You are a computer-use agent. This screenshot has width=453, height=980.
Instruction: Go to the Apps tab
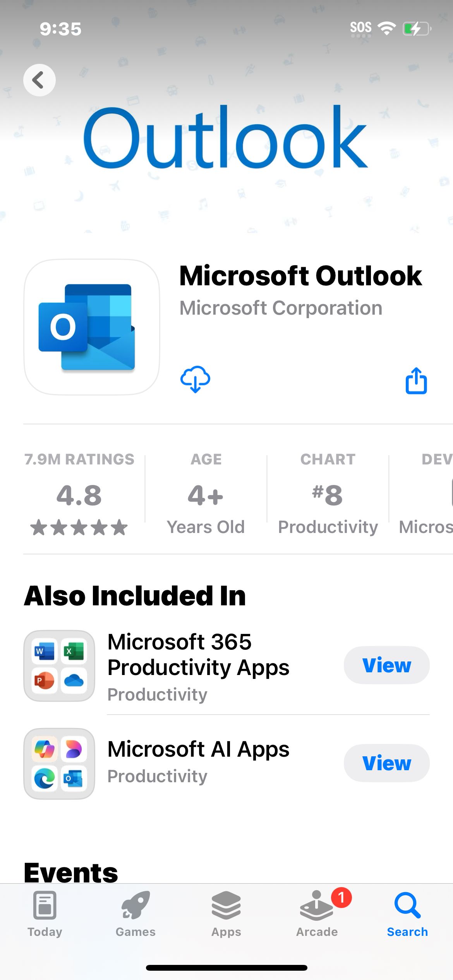[x=226, y=914]
